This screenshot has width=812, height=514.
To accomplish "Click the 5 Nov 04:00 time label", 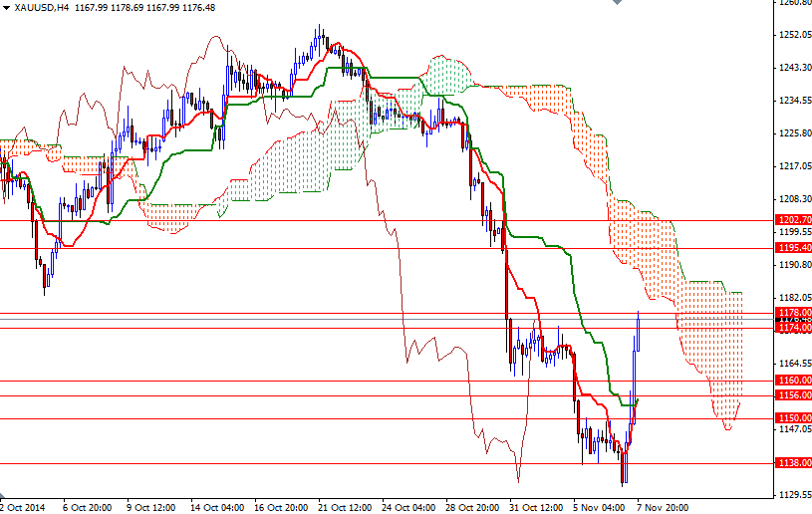I will 598,507.
